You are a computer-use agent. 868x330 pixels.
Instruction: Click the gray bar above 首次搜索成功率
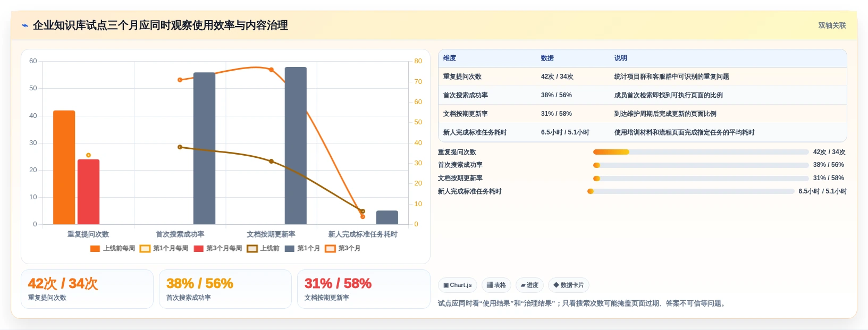point(204,148)
